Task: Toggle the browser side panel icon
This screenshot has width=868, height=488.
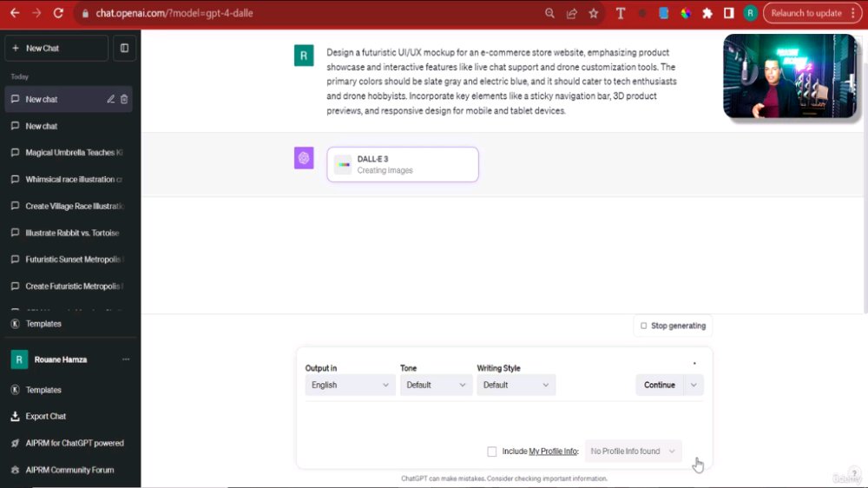Action: (x=728, y=13)
